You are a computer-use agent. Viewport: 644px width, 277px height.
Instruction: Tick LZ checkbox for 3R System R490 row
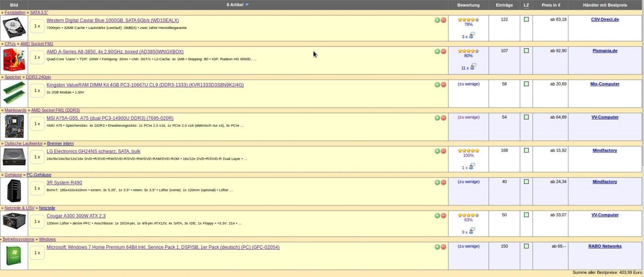(x=526, y=181)
